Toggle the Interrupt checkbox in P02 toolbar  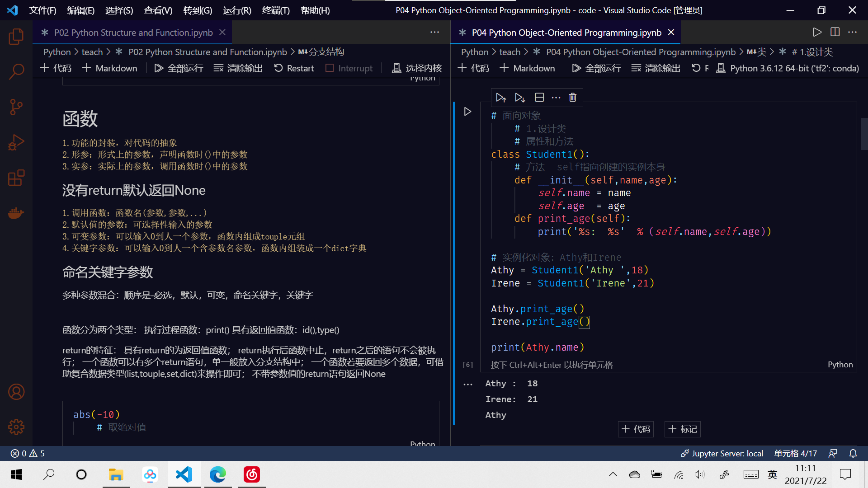point(329,68)
